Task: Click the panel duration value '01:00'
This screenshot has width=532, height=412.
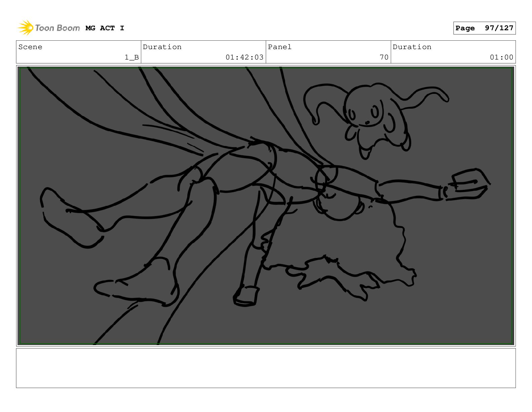Action: point(501,58)
